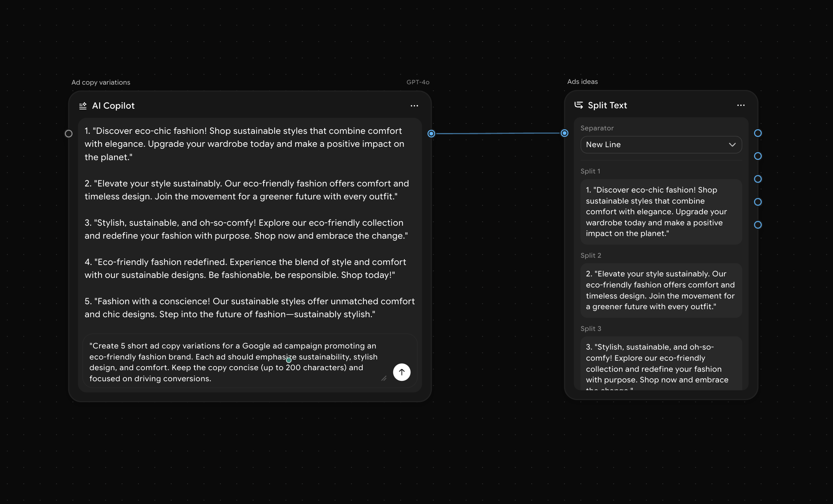Open the AI Copilot three-dot options menu
The height and width of the screenshot is (504, 833).
pyautogui.click(x=414, y=106)
